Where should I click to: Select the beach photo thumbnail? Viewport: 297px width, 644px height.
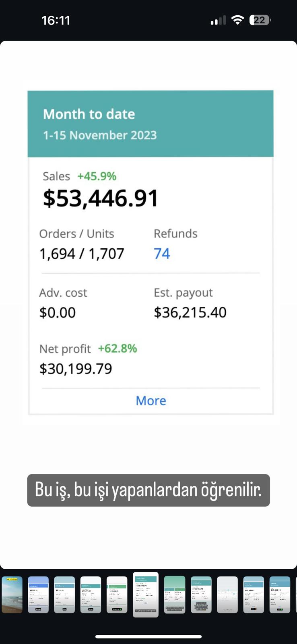coord(12,595)
